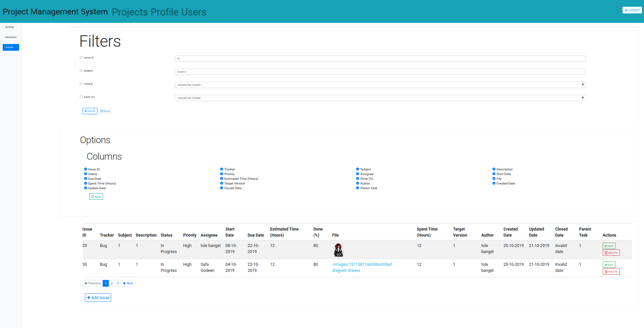
Task: Click the Reset filters button
Action: tap(105, 111)
